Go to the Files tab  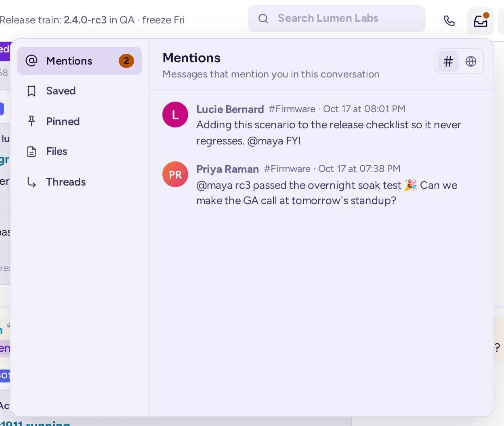pos(80,151)
